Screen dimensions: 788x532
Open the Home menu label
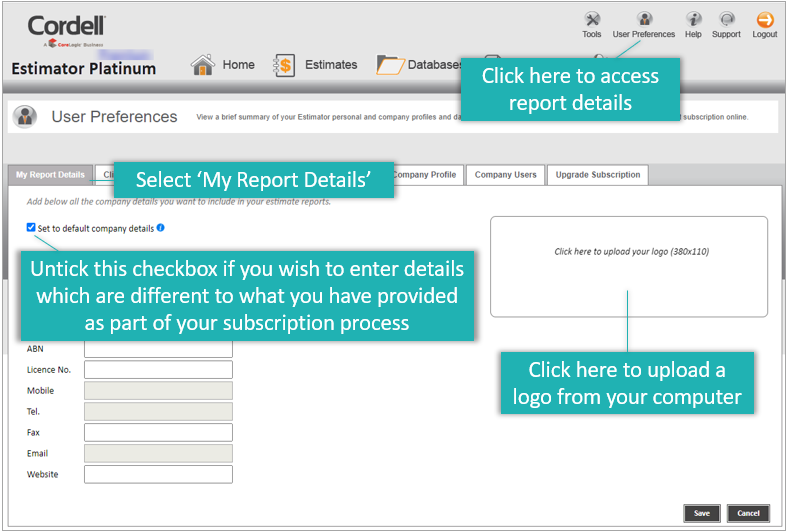point(239,65)
